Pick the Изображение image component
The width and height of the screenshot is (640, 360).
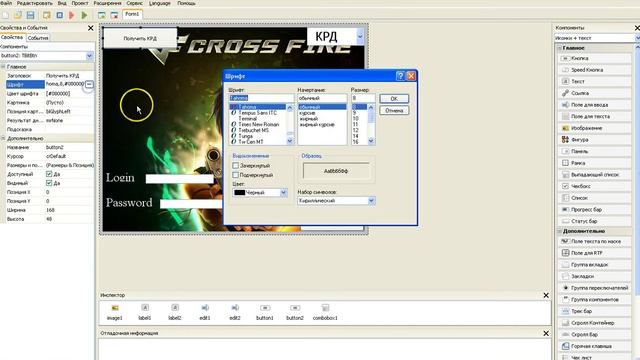[594, 128]
